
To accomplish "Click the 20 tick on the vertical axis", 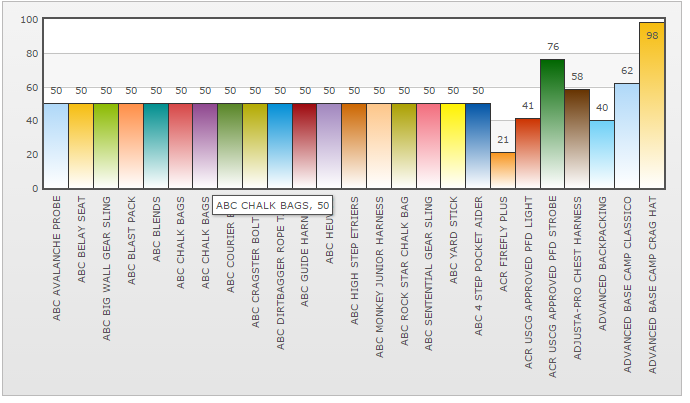I will [32, 155].
